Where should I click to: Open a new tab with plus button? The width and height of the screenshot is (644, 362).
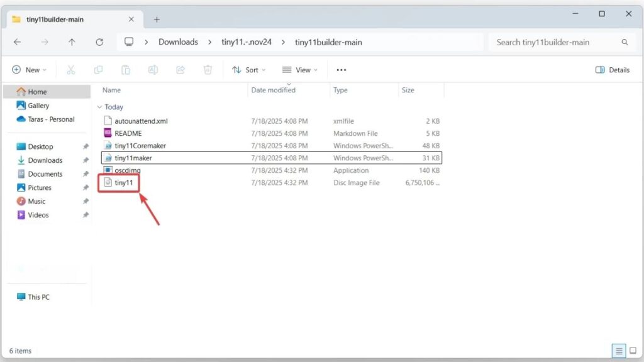(157, 19)
